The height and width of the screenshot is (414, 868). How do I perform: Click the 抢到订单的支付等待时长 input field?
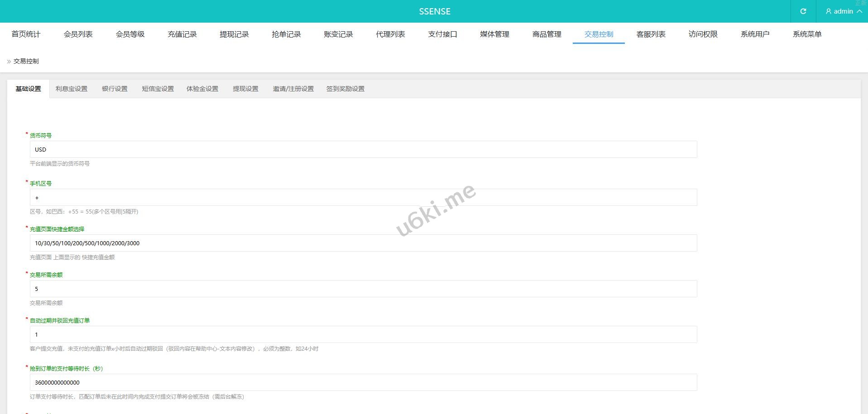[x=363, y=383]
